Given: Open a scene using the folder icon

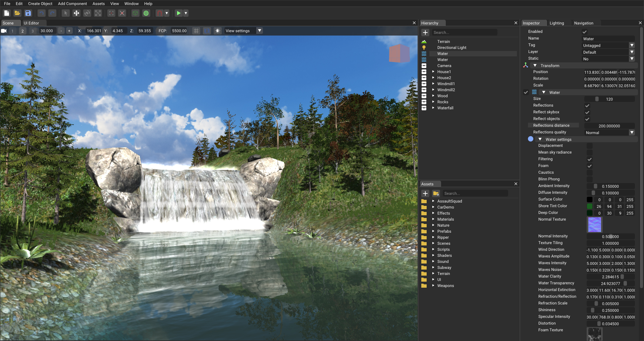Looking at the screenshot, I should pos(17,13).
